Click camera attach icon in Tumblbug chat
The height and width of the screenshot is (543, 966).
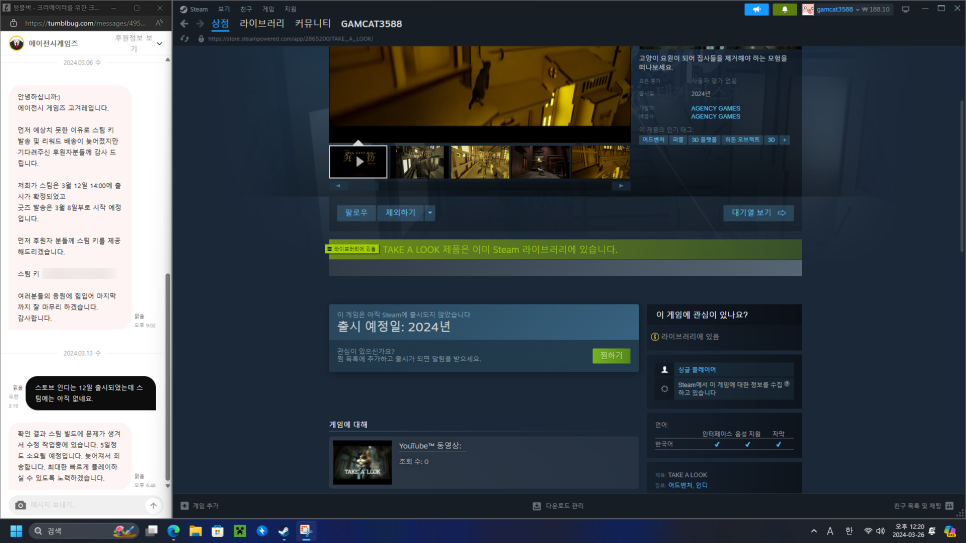pos(20,505)
